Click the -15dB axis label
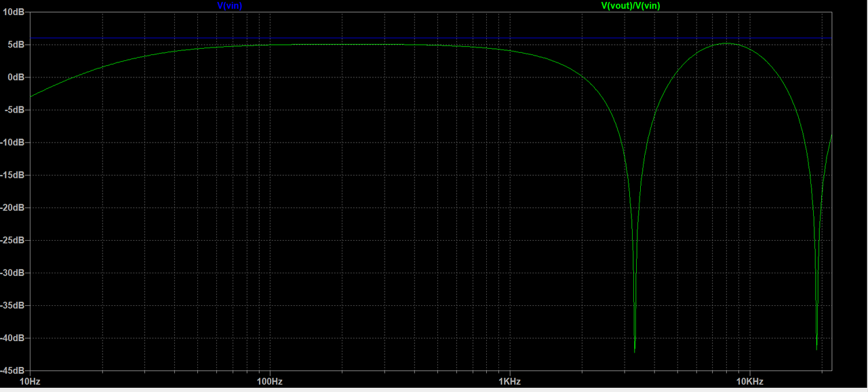Viewport: 868px width, 392px height. tap(13, 175)
